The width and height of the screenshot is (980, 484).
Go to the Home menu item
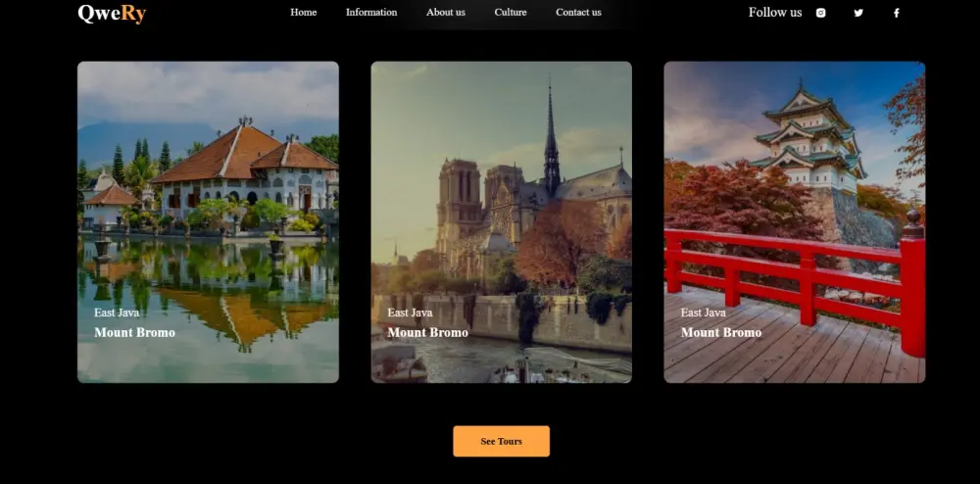pos(303,13)
